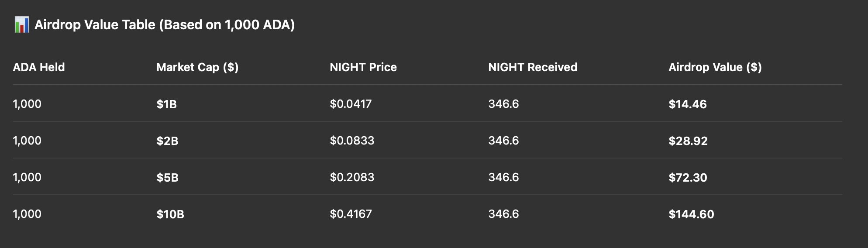Select the $28.92 airdrop value

point(688,141)
